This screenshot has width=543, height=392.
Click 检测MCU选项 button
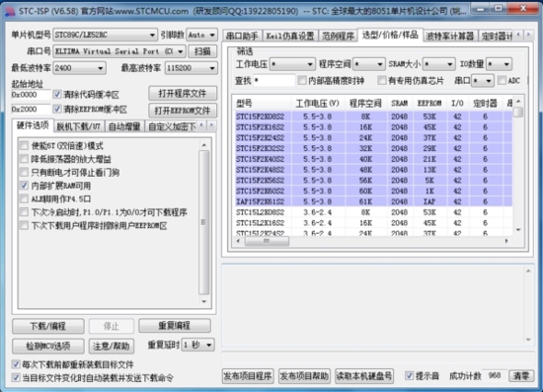[48, 346]
